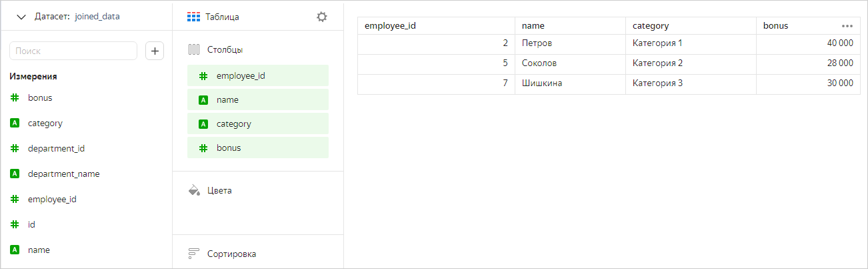Sort table by employee_id header
Image resolution: width=868 pixels, height=269 pixels.
coord(391,26)
